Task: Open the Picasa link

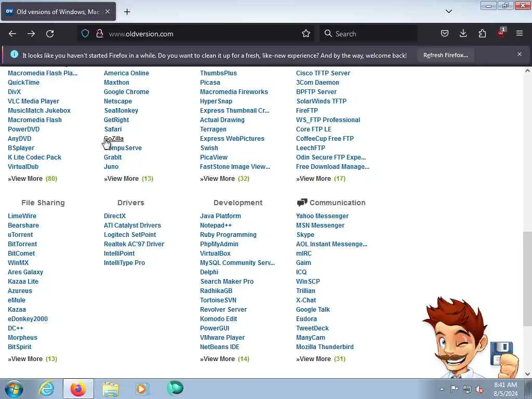Action: click(x=210, y=83)
